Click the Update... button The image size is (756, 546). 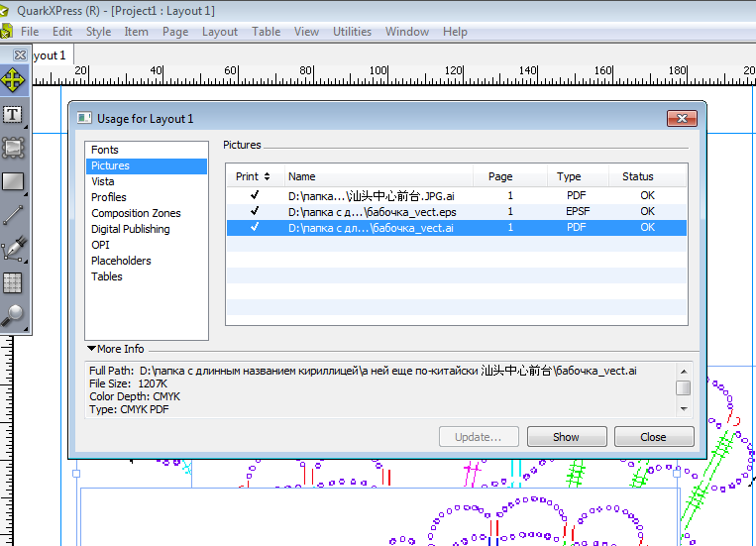(479, 437)
